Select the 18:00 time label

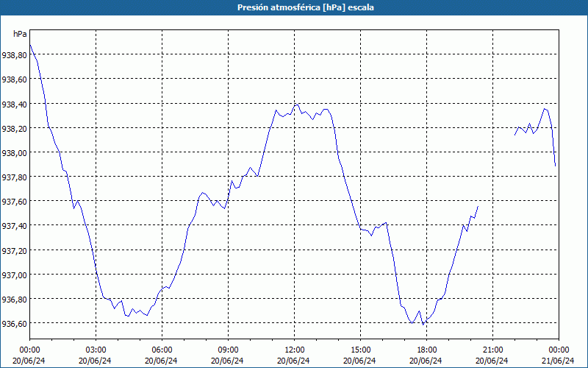tap(426, 350)
